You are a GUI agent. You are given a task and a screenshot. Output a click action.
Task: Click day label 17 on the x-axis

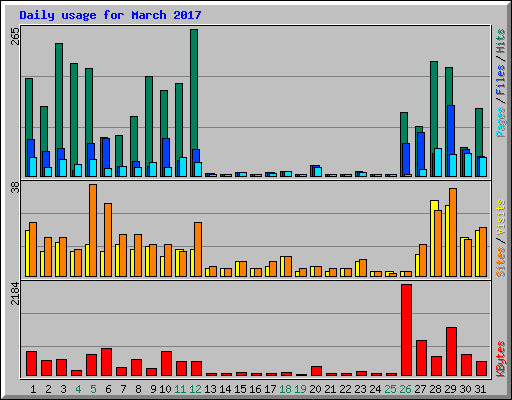pyautogui.click(x=270, y=389)
